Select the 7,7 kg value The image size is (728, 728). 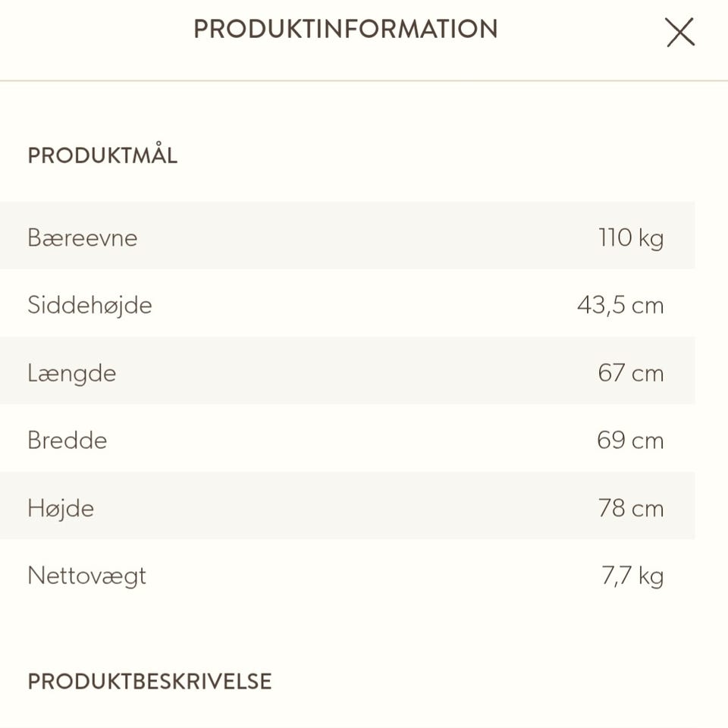pos(632,576)
